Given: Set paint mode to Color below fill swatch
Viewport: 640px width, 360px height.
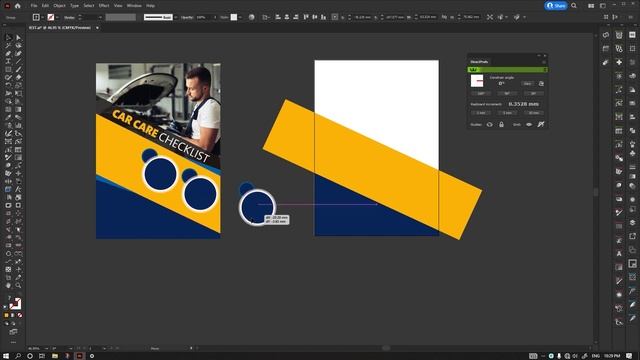Looking at the screenshot, I should tap(7, 315).
